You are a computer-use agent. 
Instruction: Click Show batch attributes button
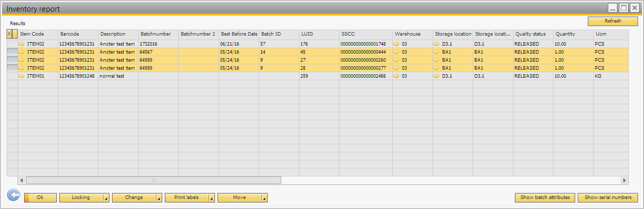click(545, 197)
